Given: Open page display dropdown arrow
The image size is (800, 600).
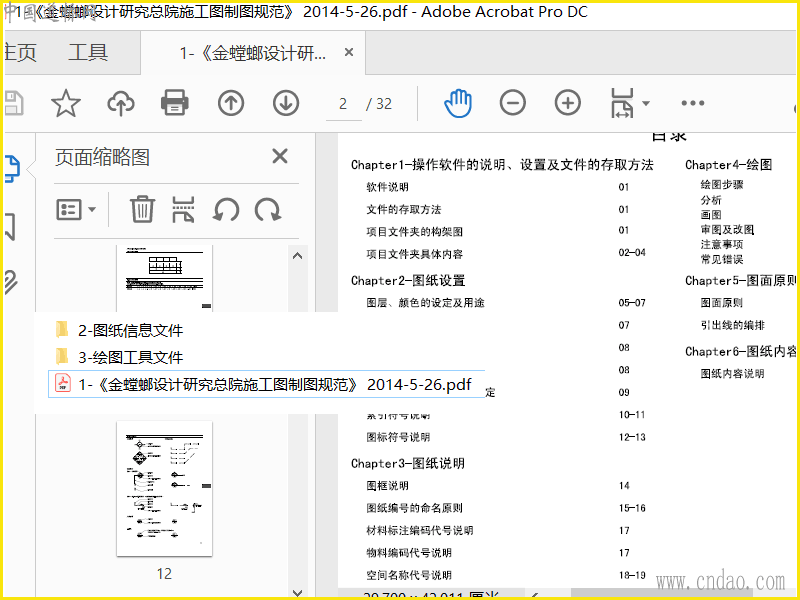Looking at the screenshot, I should [646, 104].
